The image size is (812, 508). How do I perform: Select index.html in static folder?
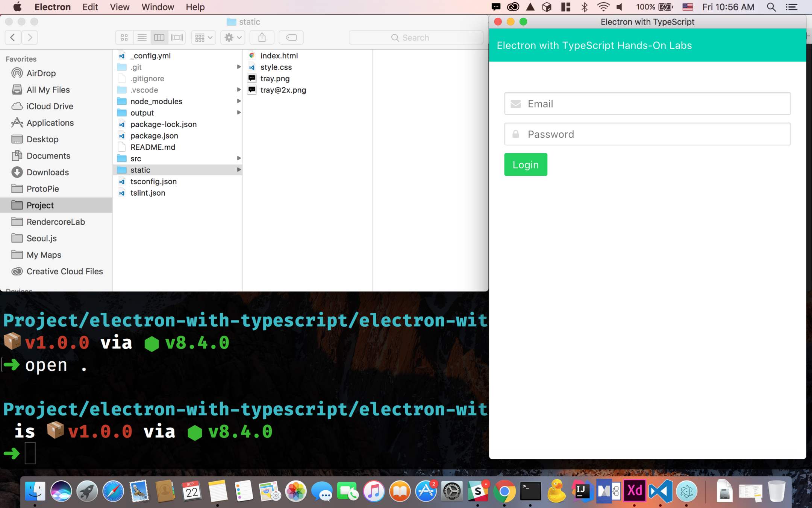coord(279,56)
